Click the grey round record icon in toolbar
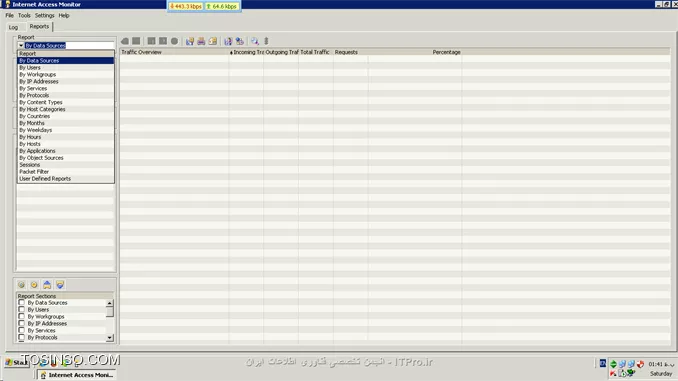The width and height of the screenshot is (678, 381). coord(174,41)
